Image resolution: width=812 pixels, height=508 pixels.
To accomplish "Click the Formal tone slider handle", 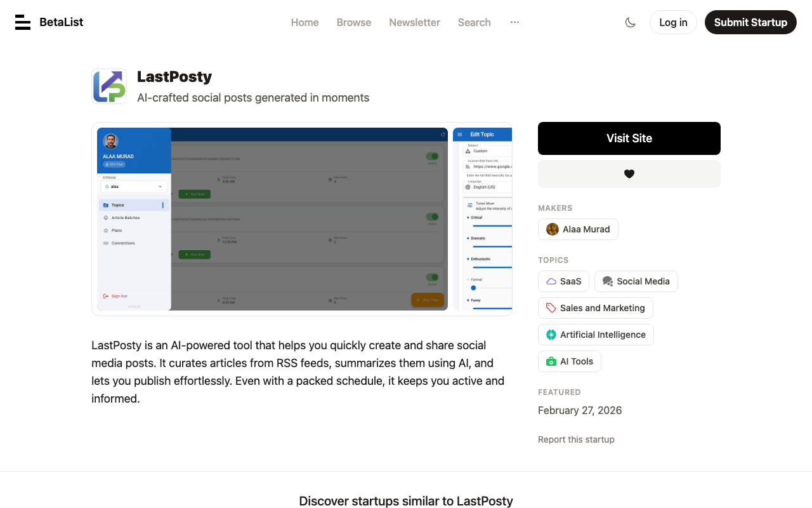I will 473,288.
